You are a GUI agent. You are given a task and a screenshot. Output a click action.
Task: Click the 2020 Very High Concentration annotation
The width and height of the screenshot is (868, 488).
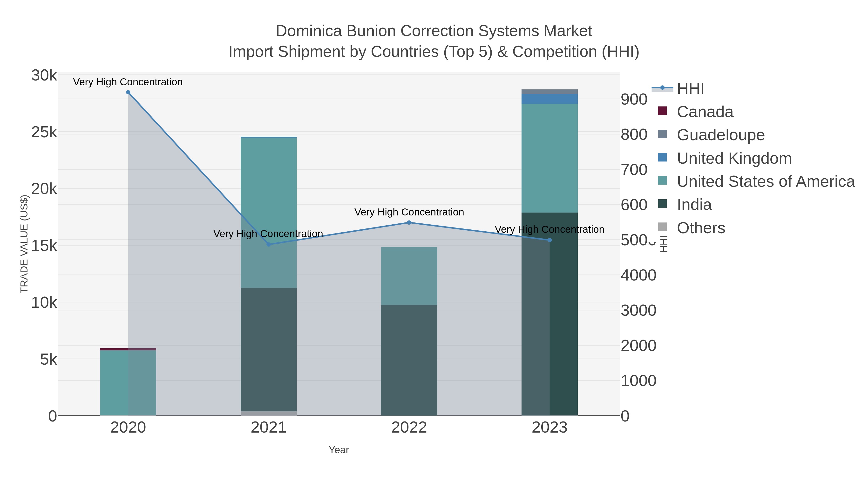128,82
